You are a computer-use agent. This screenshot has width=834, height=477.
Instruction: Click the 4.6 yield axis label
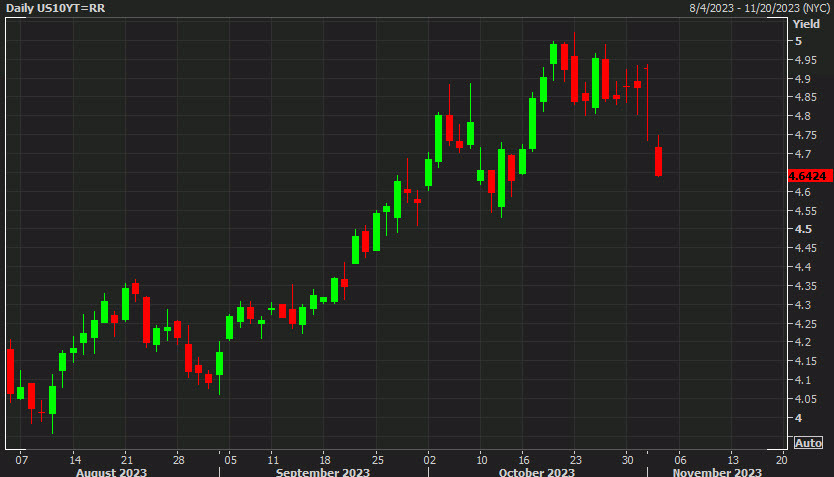[803, 192]
